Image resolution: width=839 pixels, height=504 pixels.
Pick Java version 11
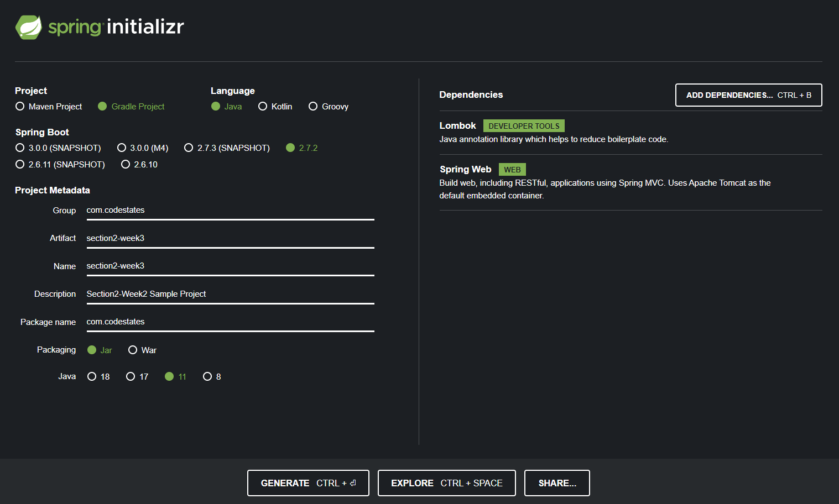[x=175, y=376]
